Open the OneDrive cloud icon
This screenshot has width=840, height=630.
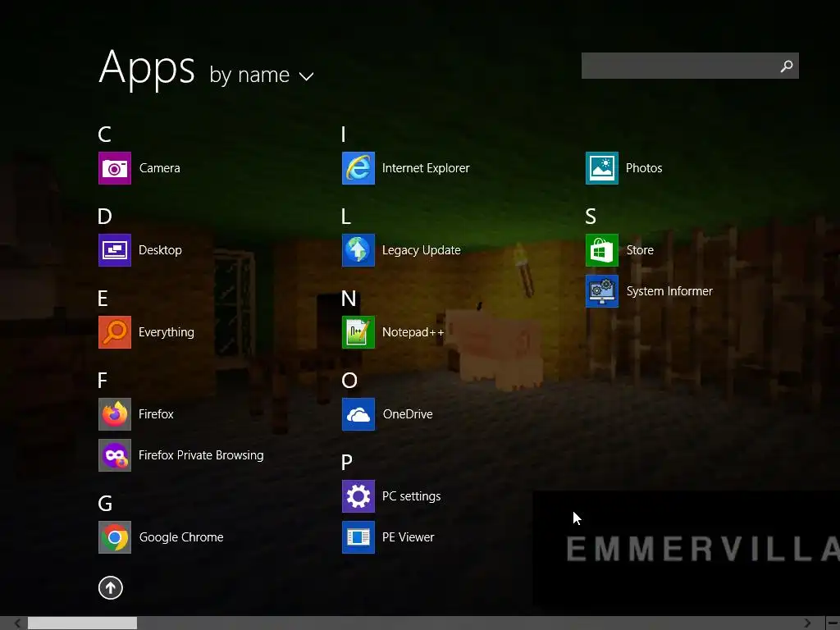coord(358,414)
